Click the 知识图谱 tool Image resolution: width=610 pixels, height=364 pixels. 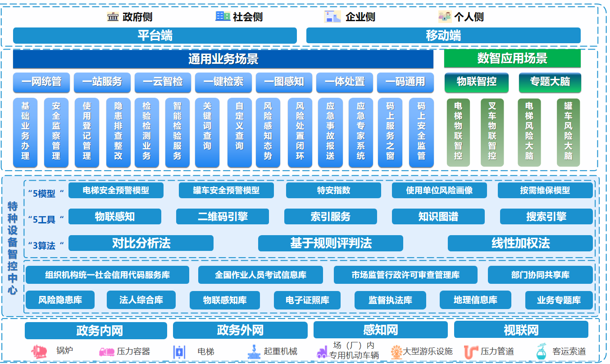pos(438,217)
